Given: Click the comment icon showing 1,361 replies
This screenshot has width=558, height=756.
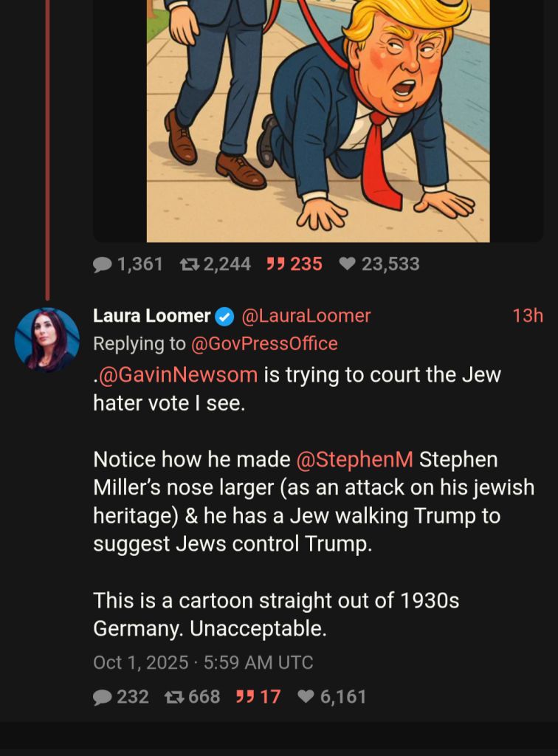Looking at the screenshot, I should tap(103, 264).
